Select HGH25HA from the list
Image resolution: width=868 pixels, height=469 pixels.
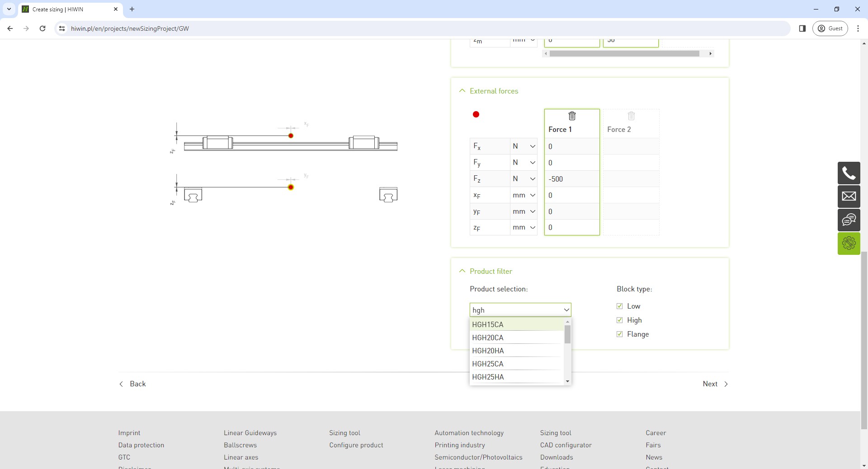click(x=517, y=377)
